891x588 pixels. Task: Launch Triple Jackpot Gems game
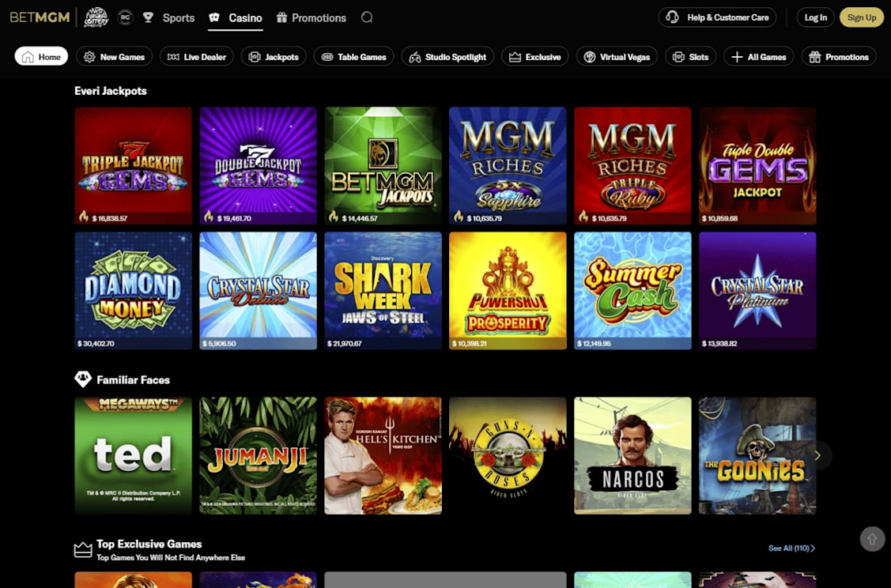(x=133, y=165)
